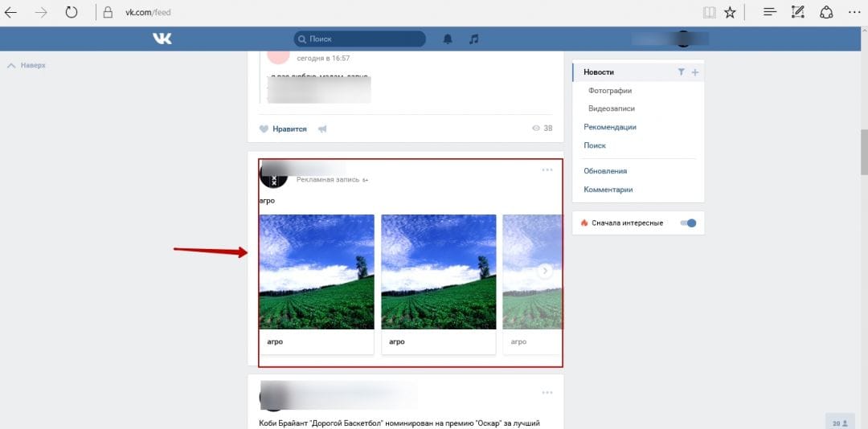Select Фотографии in the news sidebar

click(610, 91)
